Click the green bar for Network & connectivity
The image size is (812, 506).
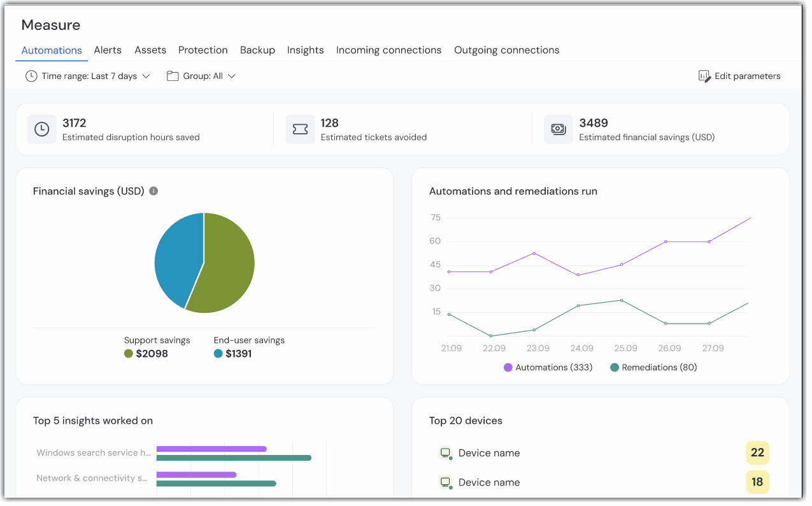pyautogui.click(x=217, y=483)
